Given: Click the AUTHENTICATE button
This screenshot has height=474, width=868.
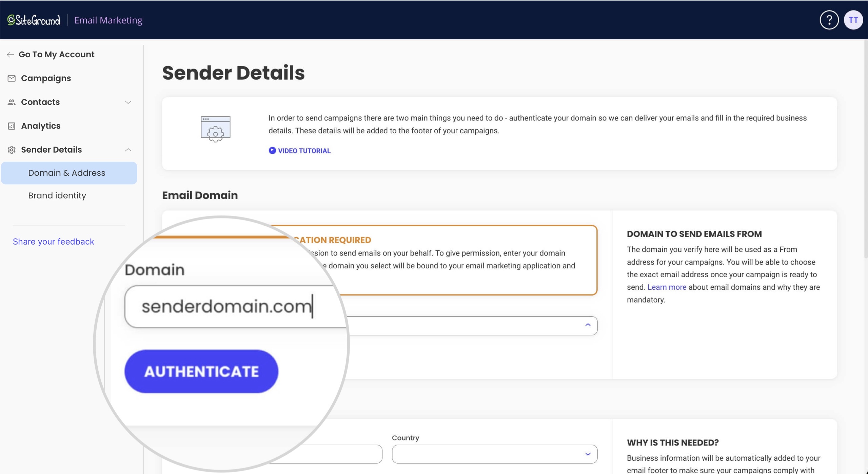Looking at the screenshot, I should tap(201, 371).
